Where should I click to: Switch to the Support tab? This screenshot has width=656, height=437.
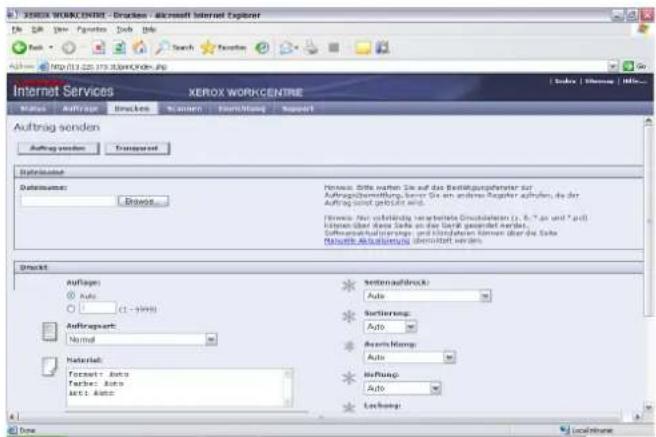[x=297, y=109]
